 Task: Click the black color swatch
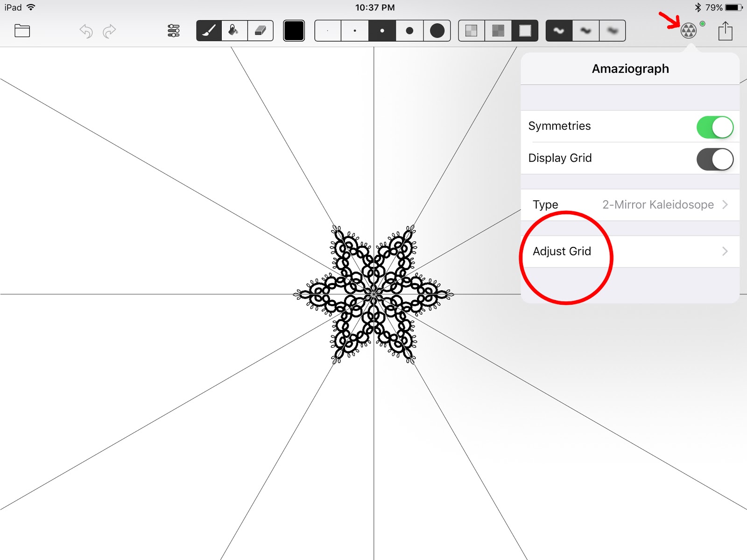pos(294,30)
